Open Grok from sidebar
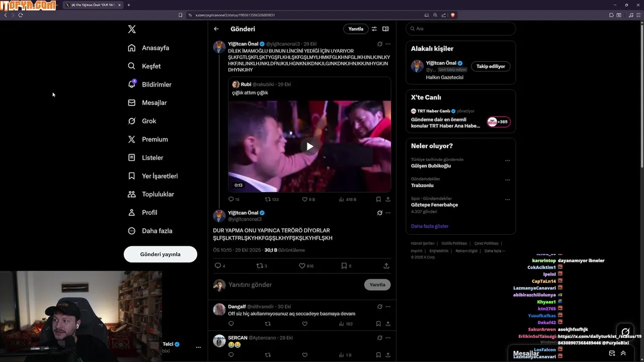Image resolution: width=644 pixels, height=362 pixels. [142, 121]
